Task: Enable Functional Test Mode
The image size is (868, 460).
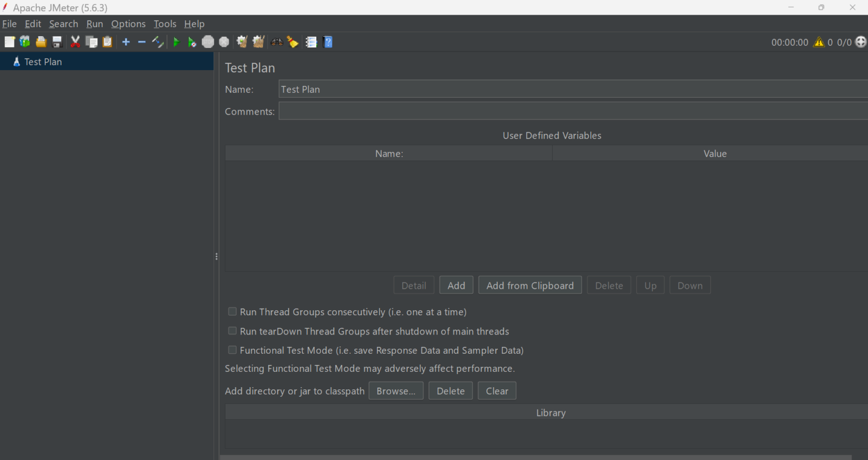Action: pyautogui.click(x=232, y=350)
